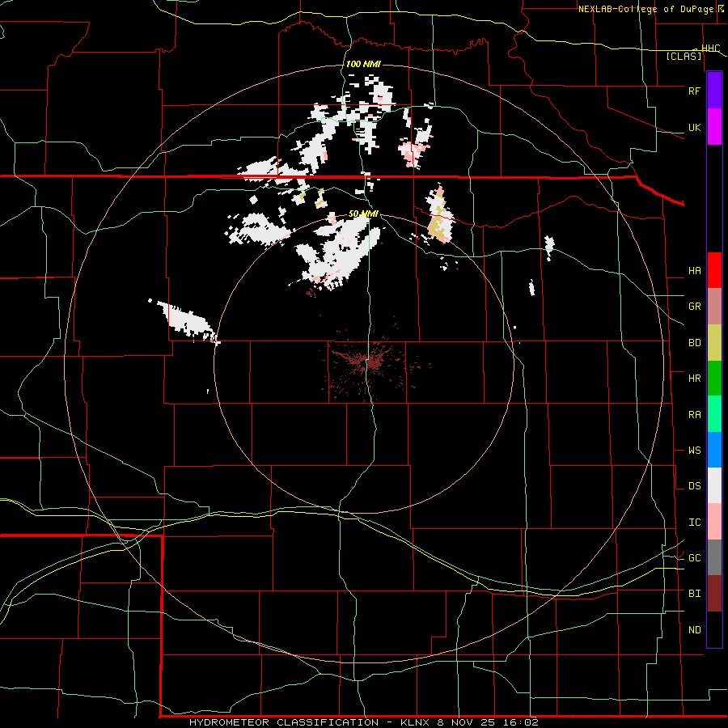Click the 50 NMI range ring label
728x728 pixels.
click(x=363, y=214)
